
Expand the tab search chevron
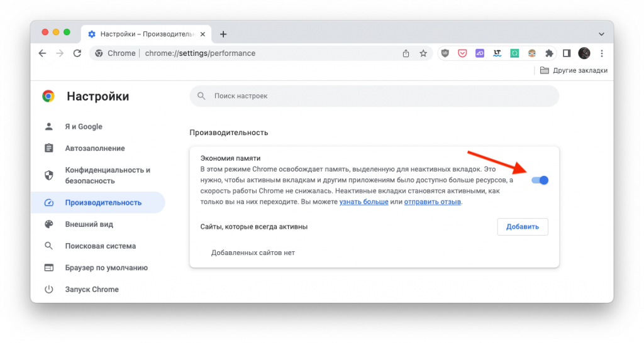point(601,34)
